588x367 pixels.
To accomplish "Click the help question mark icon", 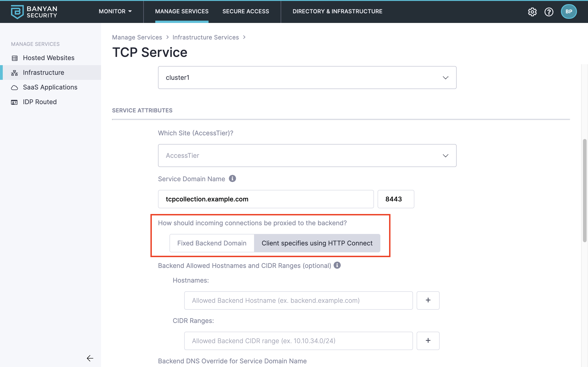I will tap(549, 12).
